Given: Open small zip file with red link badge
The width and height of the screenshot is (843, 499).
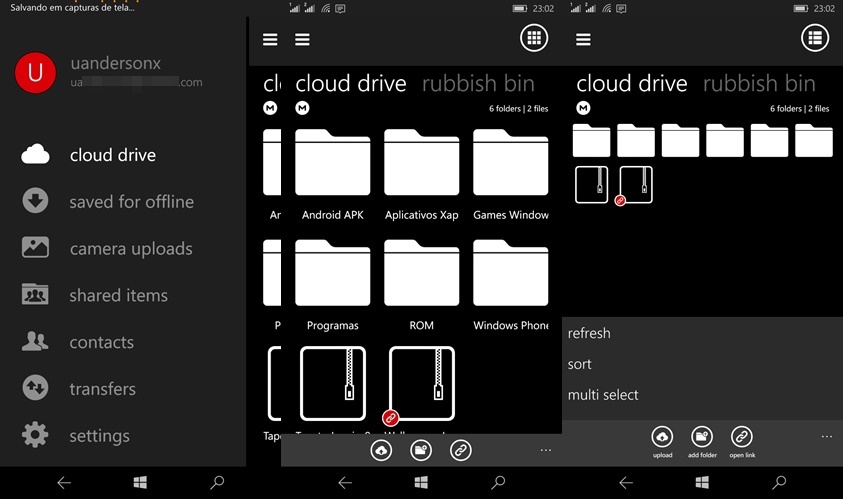Looking at the screenshot, I should tap(636, 185).
